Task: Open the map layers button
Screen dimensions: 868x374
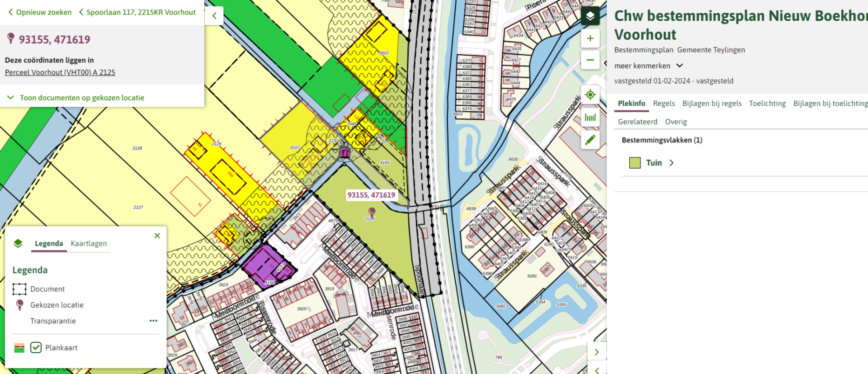Action: (590, 16)
